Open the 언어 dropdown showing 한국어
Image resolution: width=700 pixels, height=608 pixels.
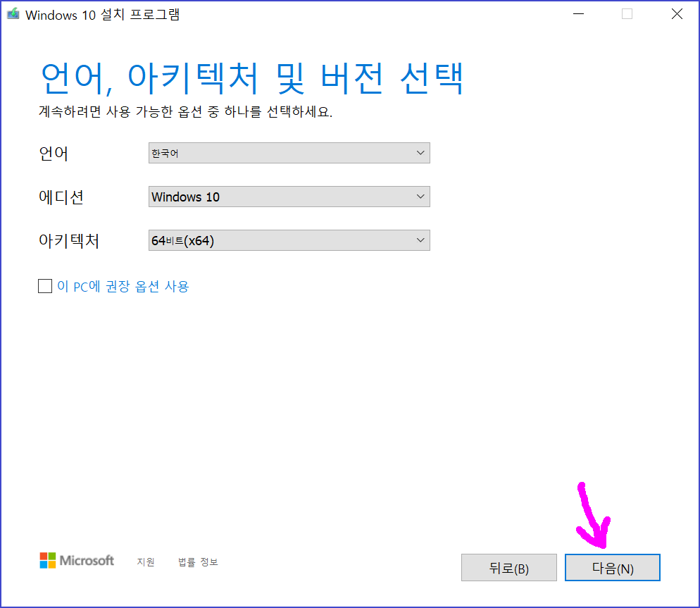(289, 153)
